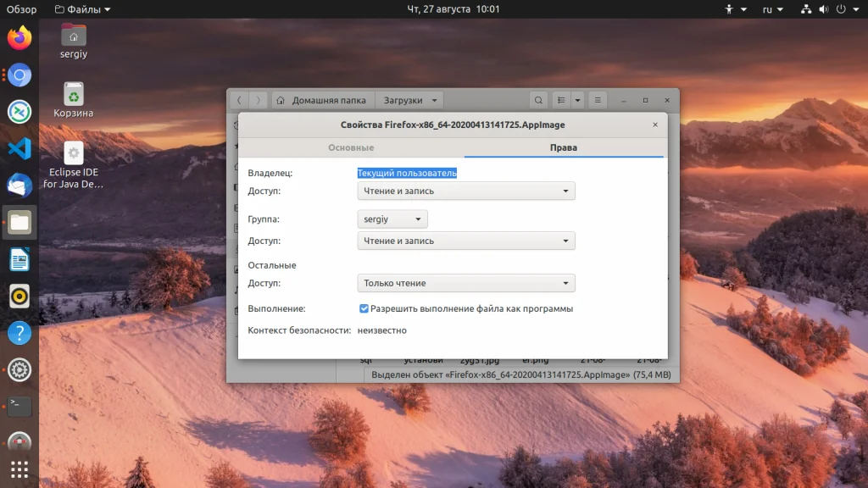Open the group sergiy dropdown
The image size is (868, 488).
(x=392, y=219)
